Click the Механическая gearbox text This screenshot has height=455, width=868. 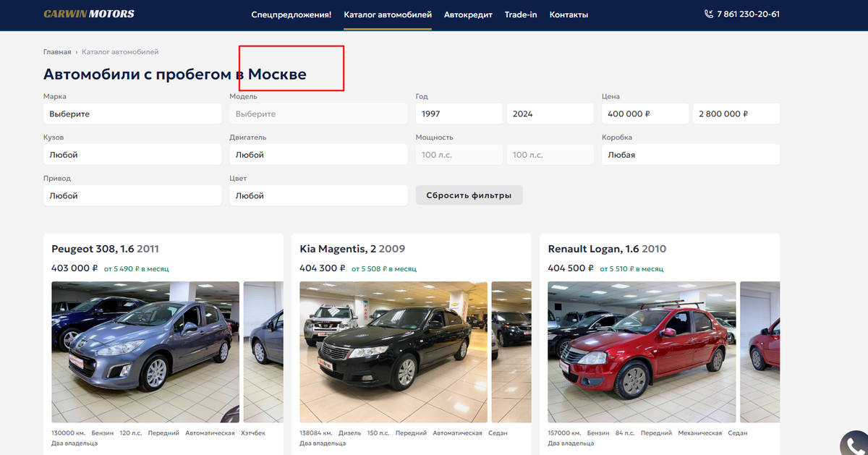click(x=700, y=433)
